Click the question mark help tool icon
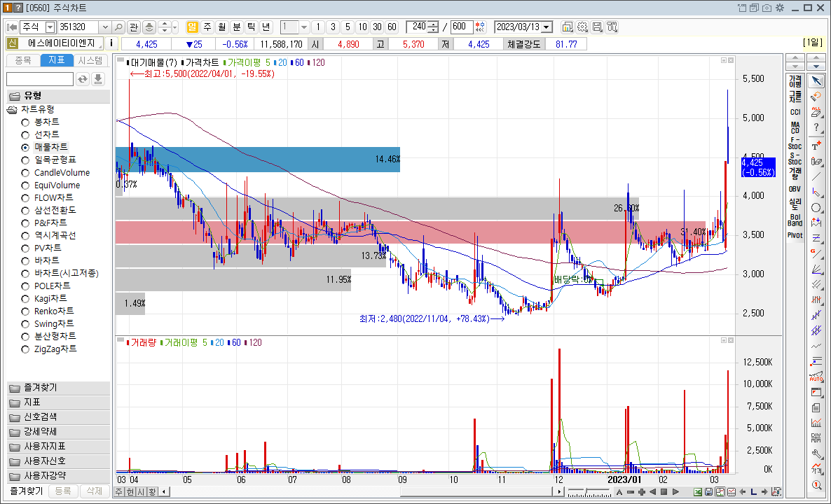 click(x=816, y=127)
